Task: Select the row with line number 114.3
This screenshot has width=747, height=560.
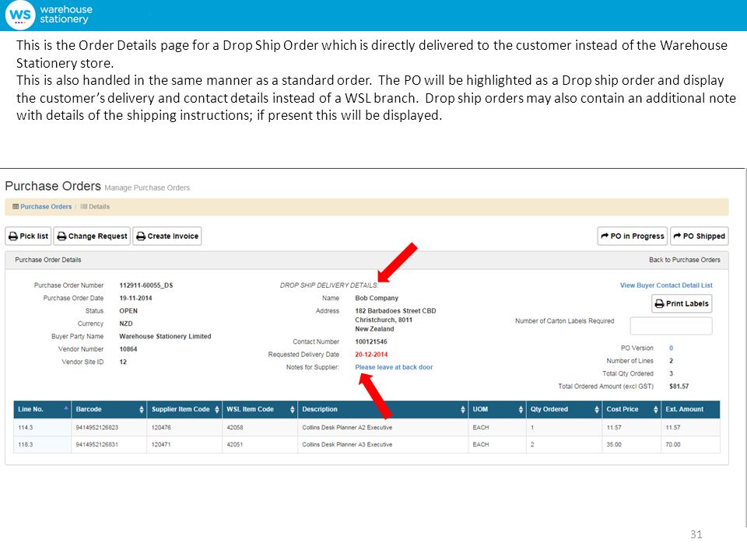Action: tap(366, 427)
